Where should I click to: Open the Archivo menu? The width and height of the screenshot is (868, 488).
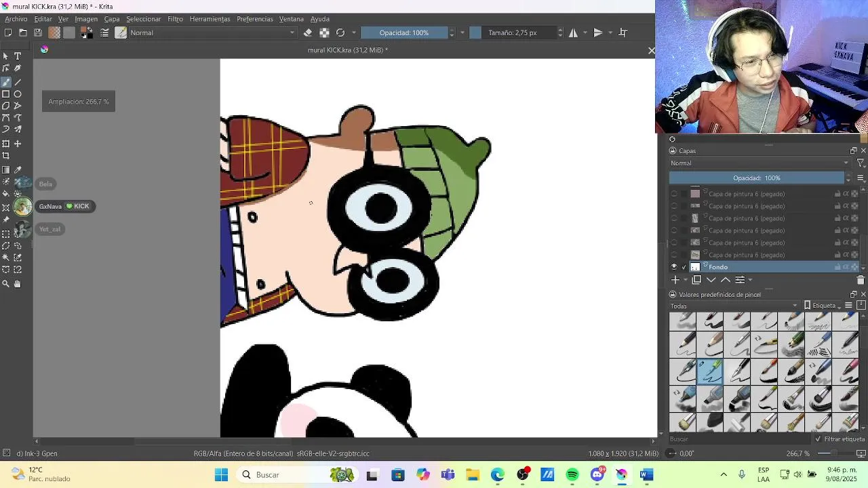point(16,19)
